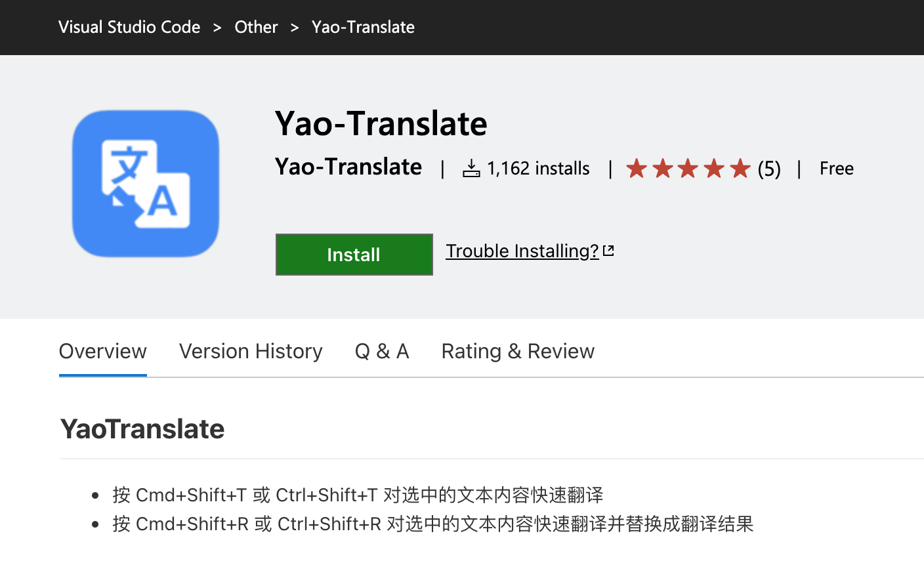Click the (5) review count
924x563 pixels.
(769, 169)
